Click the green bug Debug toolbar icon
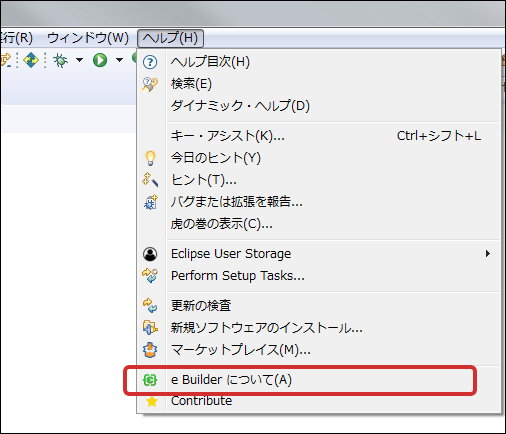Image resolution: width=506 pixels, height=434 pixels. point(61,60)
